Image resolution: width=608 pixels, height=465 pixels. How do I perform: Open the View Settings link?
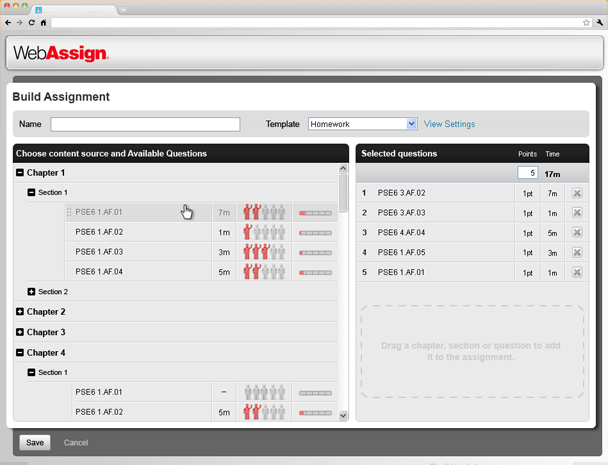[449, 124]
